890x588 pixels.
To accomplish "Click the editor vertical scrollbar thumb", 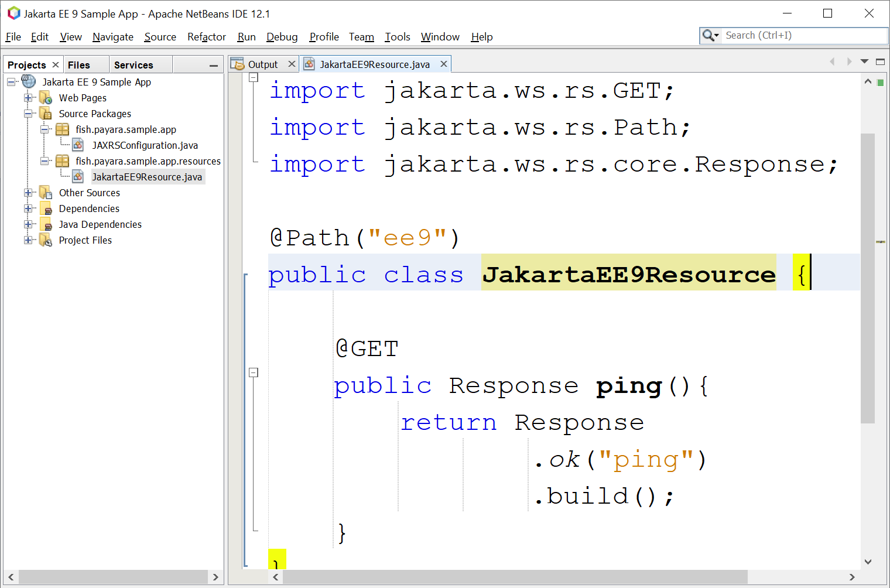I will click(x=868, y=278).
